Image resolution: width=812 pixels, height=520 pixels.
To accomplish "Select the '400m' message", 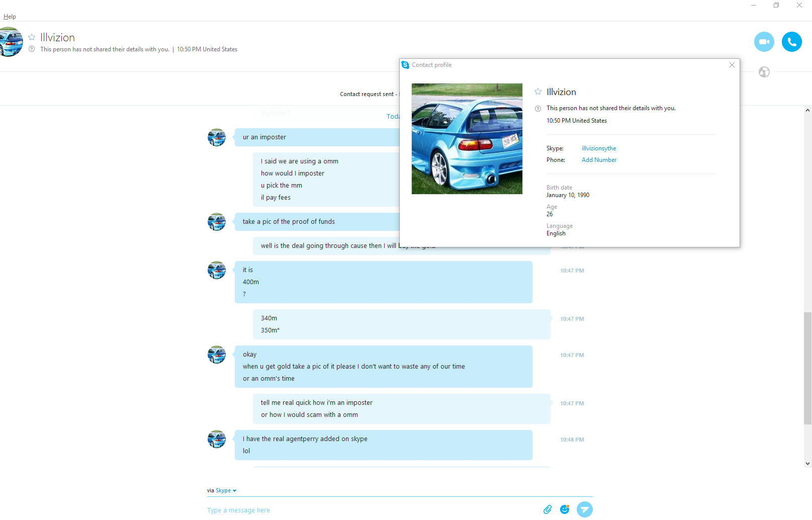I will point(251,282).
